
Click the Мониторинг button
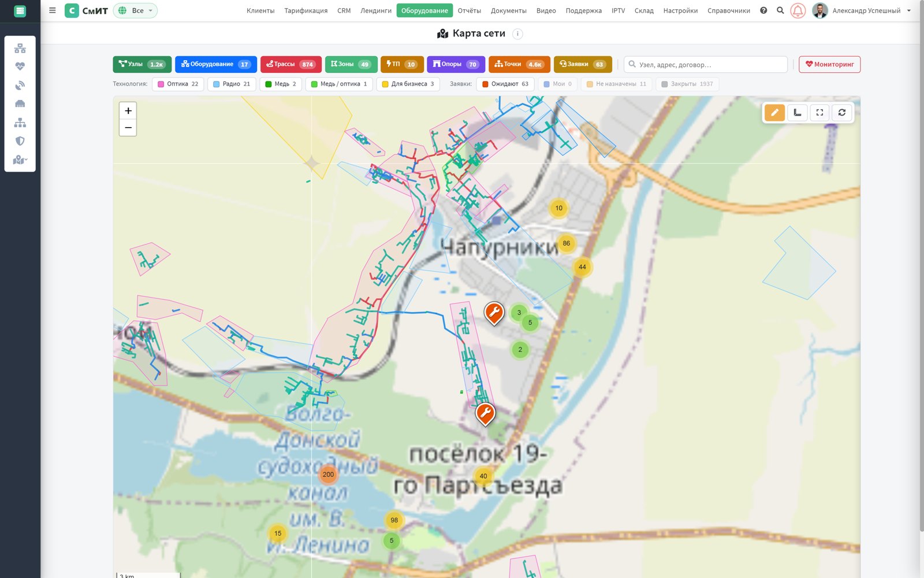pos(829,64)
